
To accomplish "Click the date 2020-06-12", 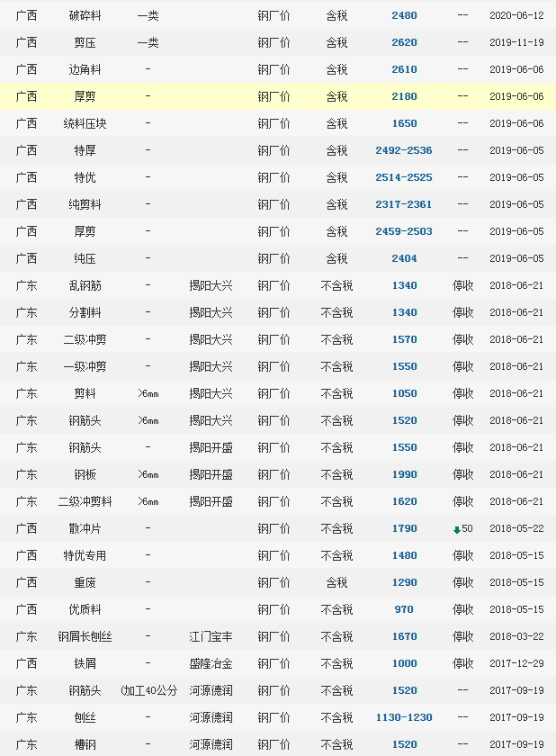I will click(x=516, y=15).
